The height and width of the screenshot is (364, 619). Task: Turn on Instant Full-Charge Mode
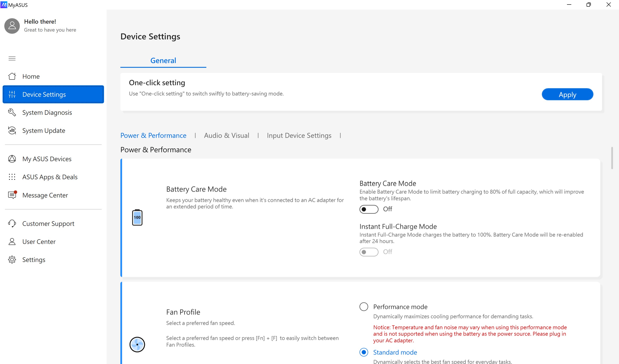click(x=369, y=252)
